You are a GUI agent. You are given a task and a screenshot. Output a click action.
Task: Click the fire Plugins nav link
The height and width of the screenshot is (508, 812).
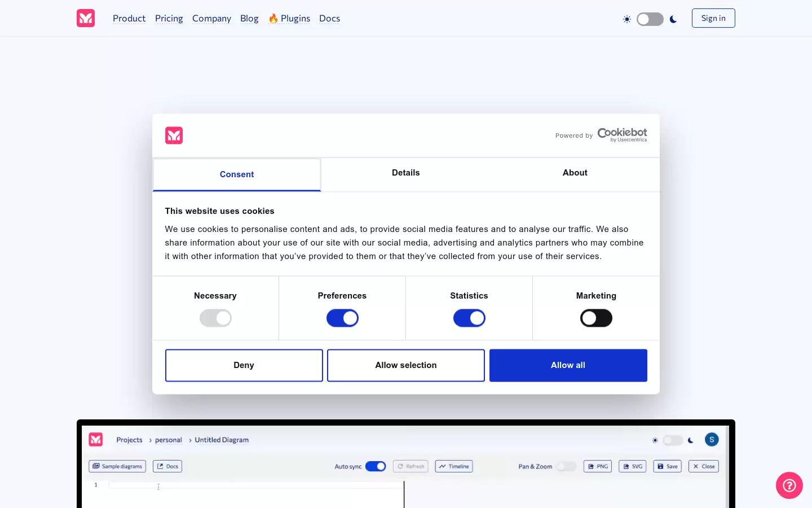289,18
